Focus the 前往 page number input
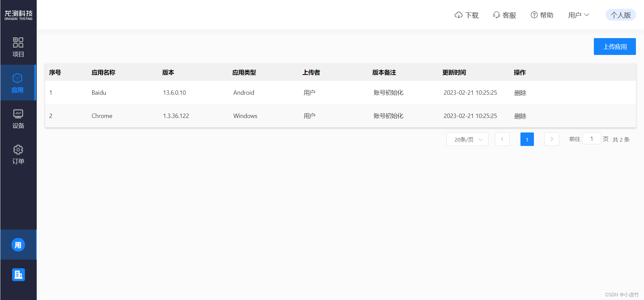Image resolution: width=644 pixels, height=300 pixels. (x=591, y=139)
